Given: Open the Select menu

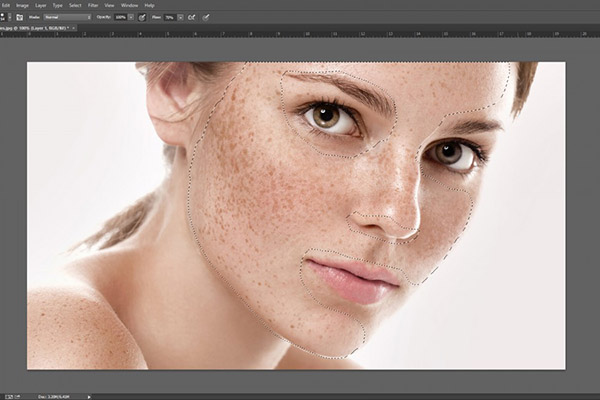Looking at the screenshot, I should 75,5.
